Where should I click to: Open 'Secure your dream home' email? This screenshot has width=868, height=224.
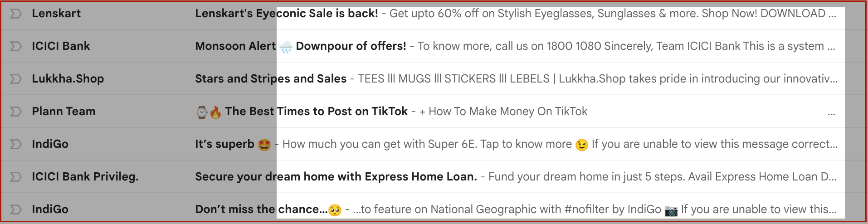click(x=336, y=177)
